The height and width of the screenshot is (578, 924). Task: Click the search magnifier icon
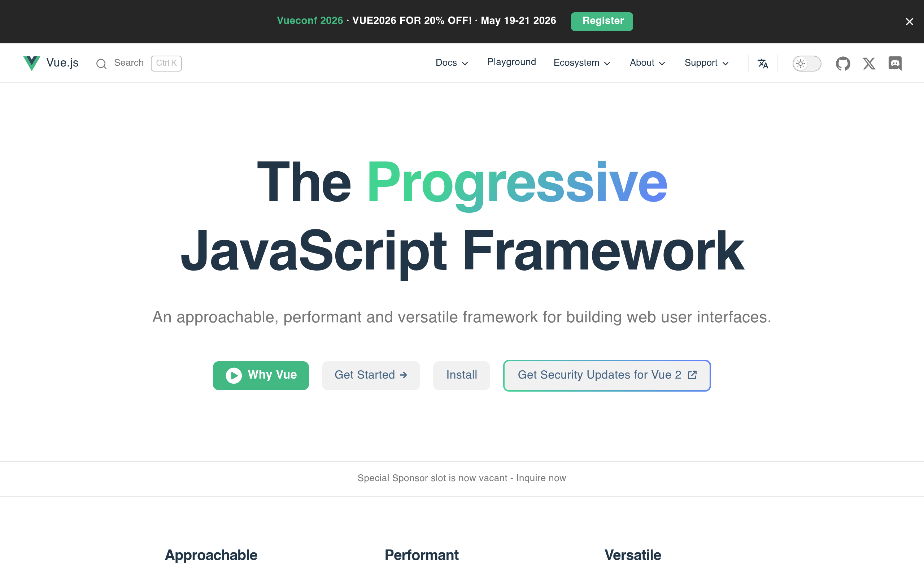pyautogui.click(x=101, y=64)
